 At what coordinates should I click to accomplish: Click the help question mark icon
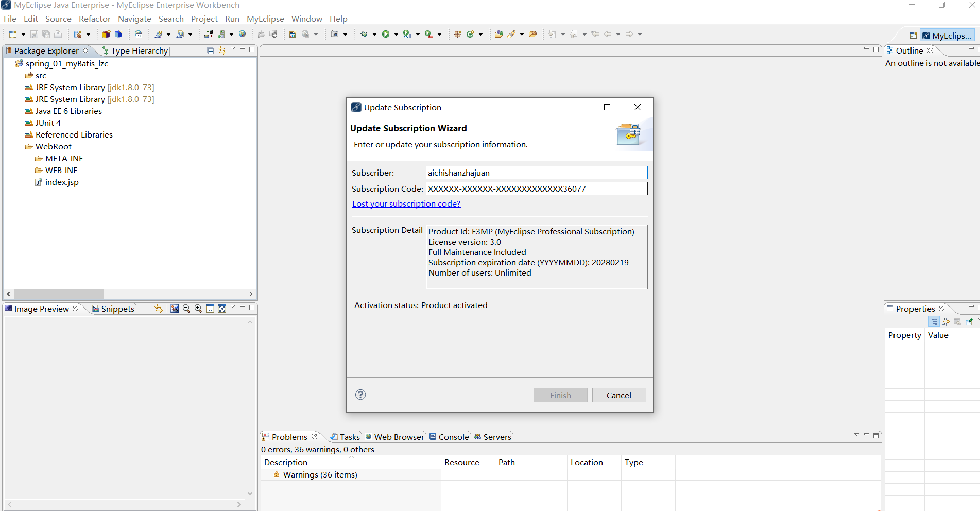coord(360,395)
